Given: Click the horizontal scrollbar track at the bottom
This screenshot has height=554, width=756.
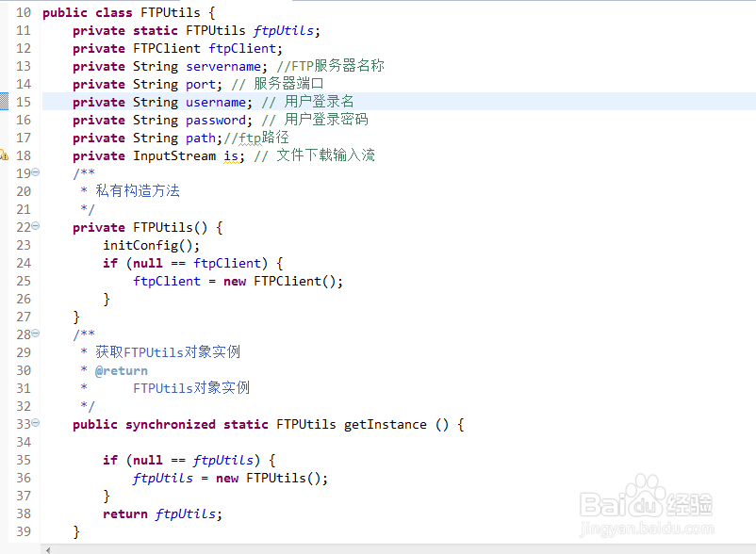Looking at the screenshot, I should [377, 548].
